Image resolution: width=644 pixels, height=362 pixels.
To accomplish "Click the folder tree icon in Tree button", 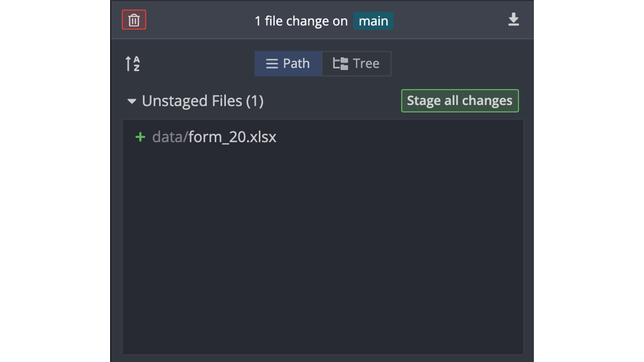I will (x=340, y=64).
